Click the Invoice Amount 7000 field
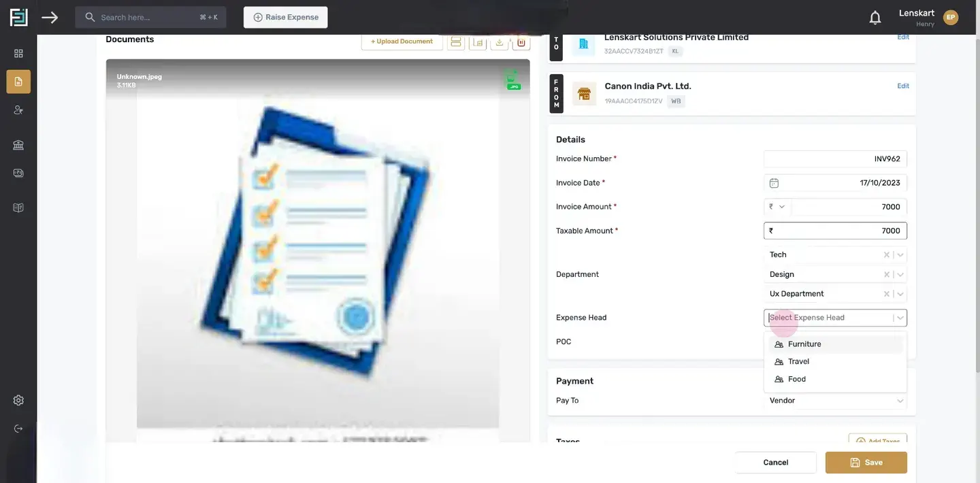 849,207
